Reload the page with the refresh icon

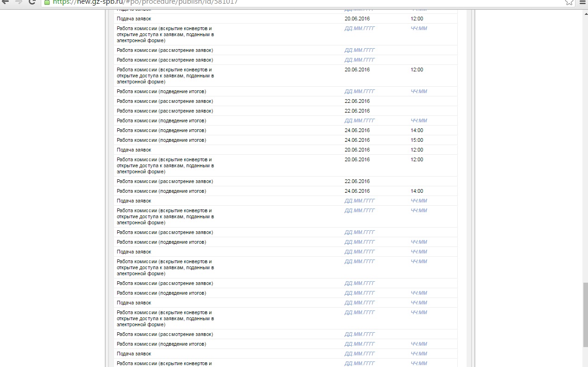pos(32,2)
